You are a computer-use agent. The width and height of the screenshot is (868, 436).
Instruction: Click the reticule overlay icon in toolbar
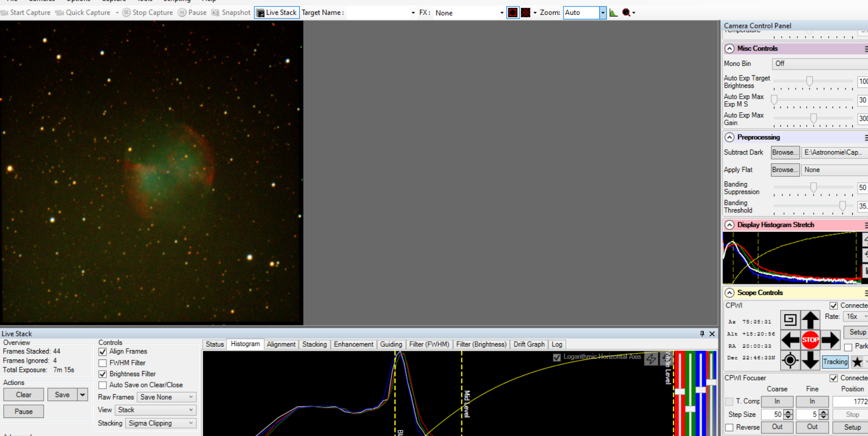[x=512, y=13]
